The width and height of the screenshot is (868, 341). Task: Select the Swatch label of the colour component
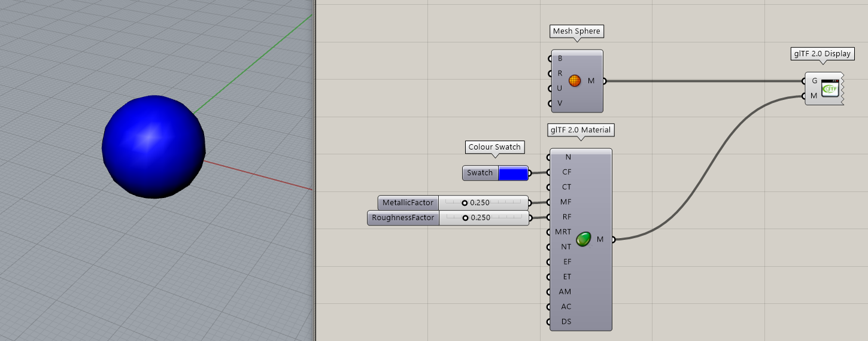(x=479, y=173)
